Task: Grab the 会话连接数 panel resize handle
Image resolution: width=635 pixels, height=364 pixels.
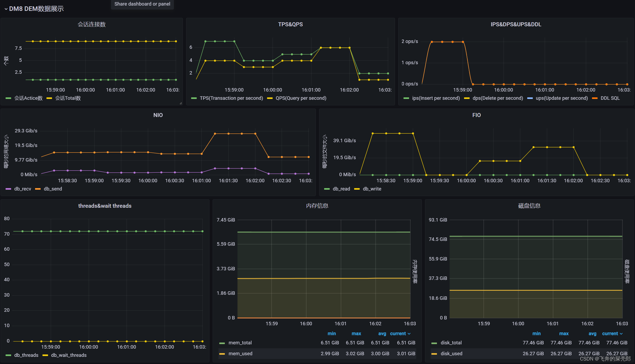Action: [x=181, y=103]
